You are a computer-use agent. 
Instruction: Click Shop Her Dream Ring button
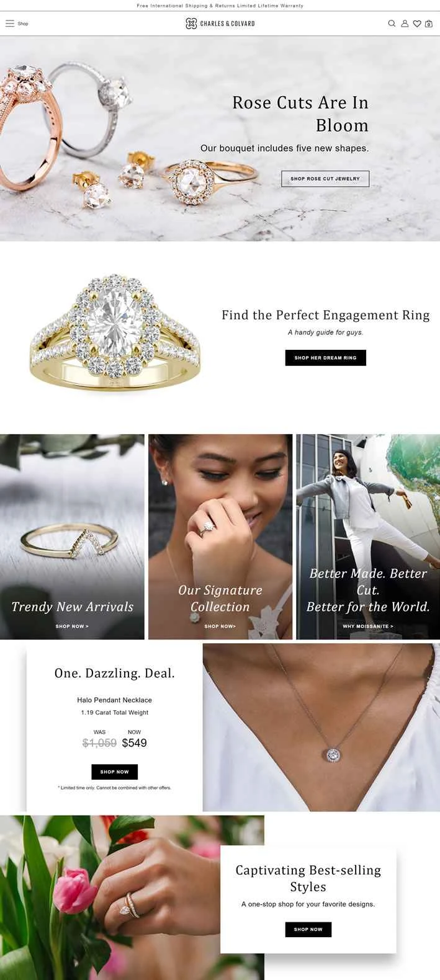pyautogui.click(x=325, y=358)
